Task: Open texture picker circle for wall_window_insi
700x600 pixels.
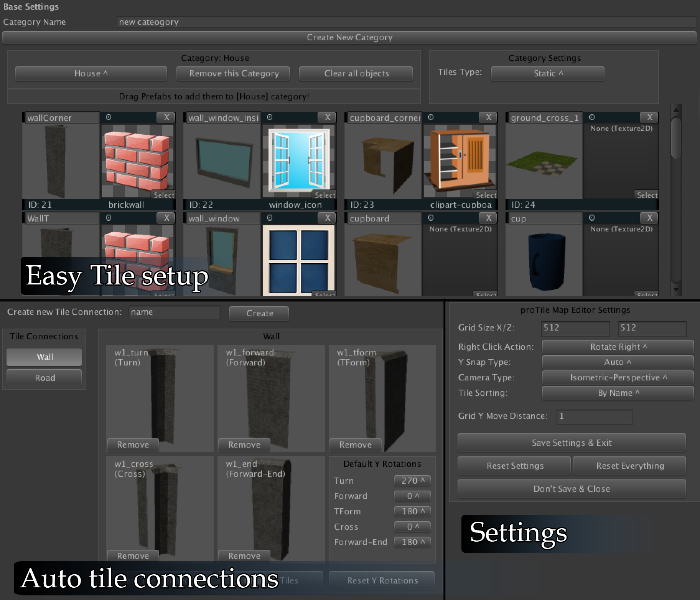Action: 270,117
